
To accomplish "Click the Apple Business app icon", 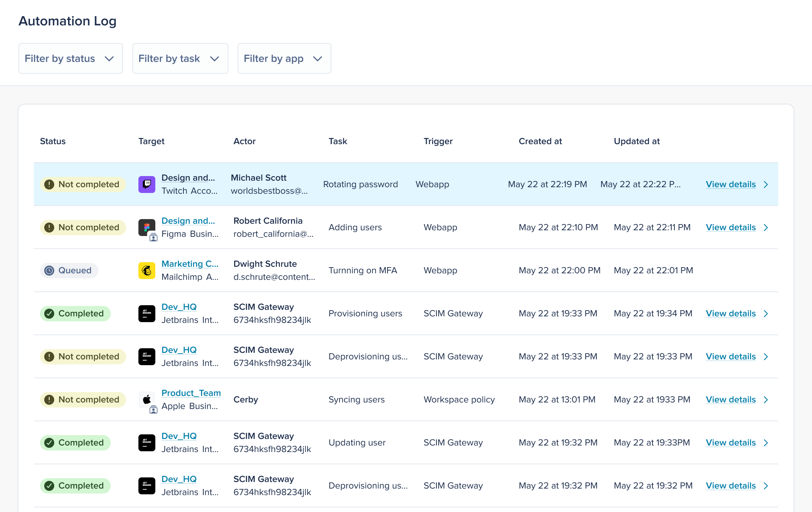I will coord(146,400).
